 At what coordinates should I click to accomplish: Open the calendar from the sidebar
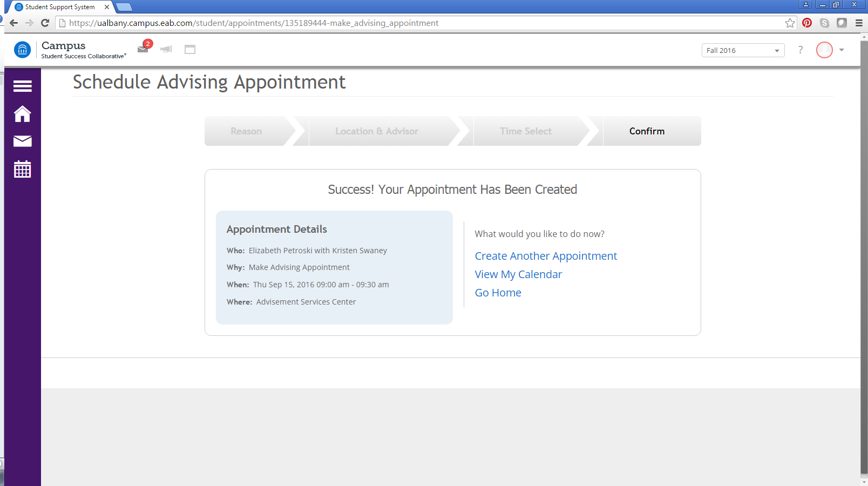point(22,169)
